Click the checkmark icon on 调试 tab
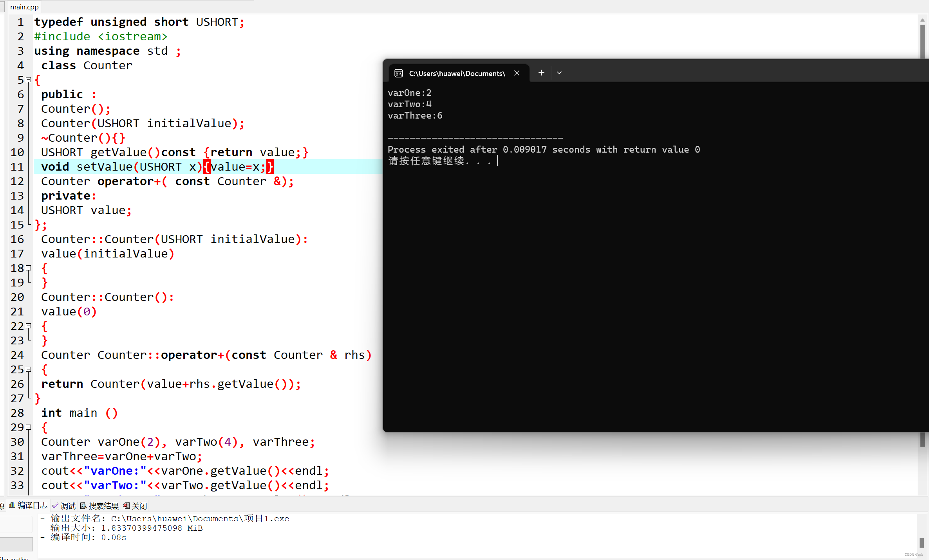 pos(55,506)
